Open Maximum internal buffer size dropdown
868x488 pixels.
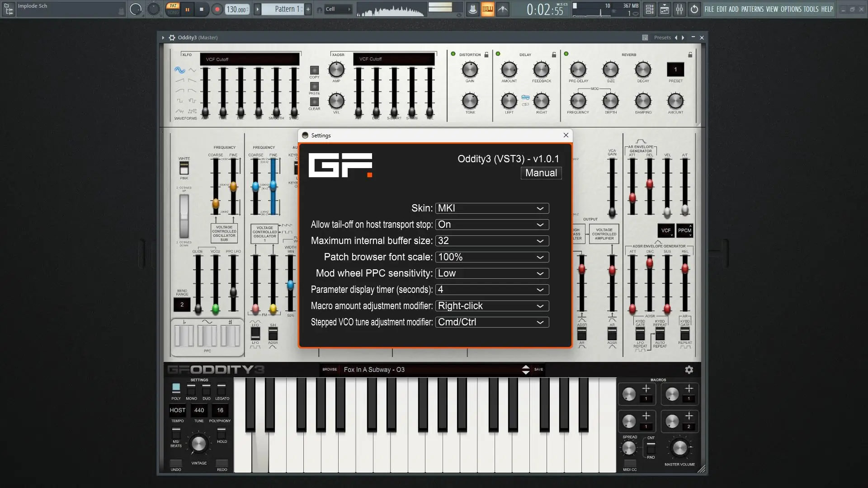point(492,241)
